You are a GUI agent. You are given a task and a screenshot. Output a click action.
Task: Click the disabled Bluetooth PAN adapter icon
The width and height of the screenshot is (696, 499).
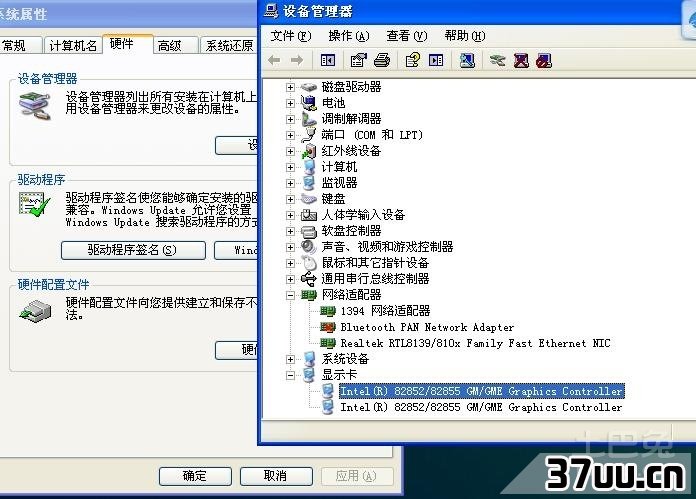[x=328, y=327]
